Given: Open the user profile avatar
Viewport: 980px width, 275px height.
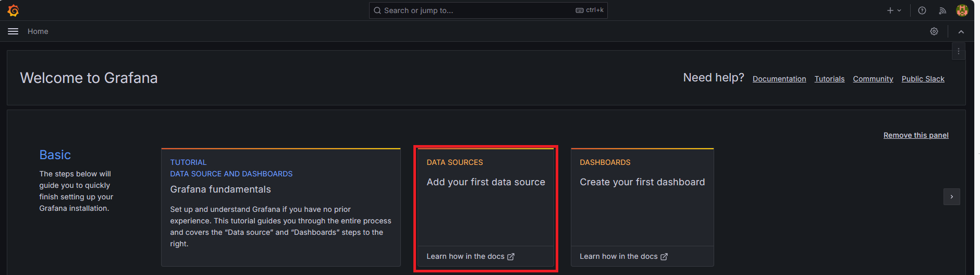Looking at the screenshot, I should [x=962, y=10].
